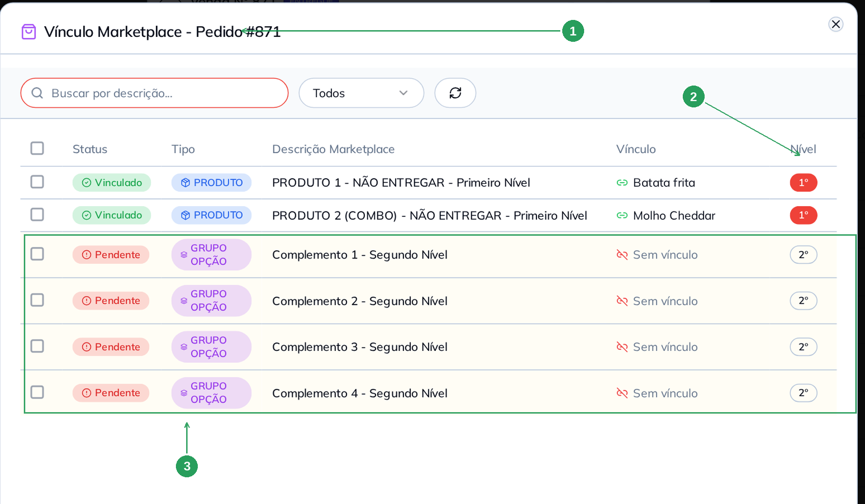This screenshot has width=865, height=504.
Task: Click the Vinculado badge of PRODUTO 2
Action: tap(112, 215)
